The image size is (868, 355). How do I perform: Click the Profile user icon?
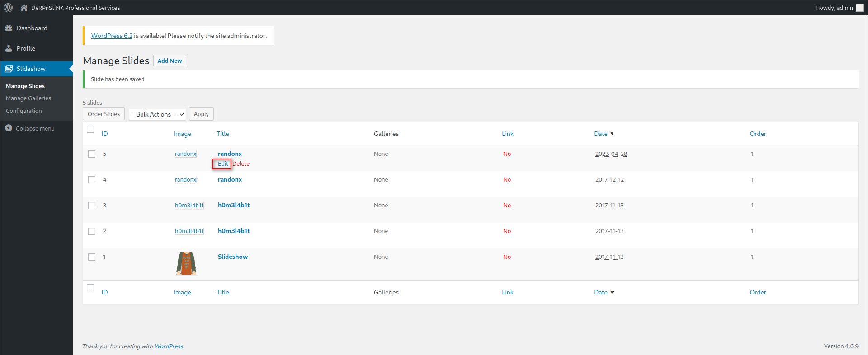click(9, 48)
